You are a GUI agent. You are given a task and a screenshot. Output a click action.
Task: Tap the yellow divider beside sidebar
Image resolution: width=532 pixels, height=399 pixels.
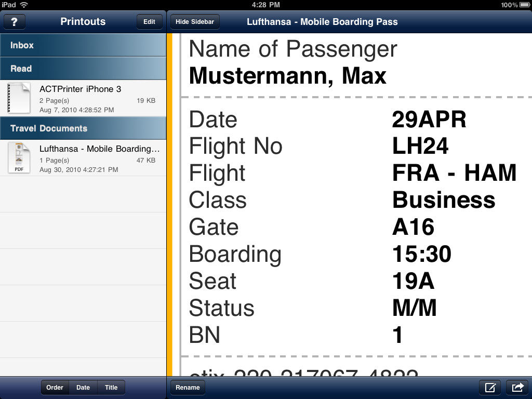(x=169, y=205)
